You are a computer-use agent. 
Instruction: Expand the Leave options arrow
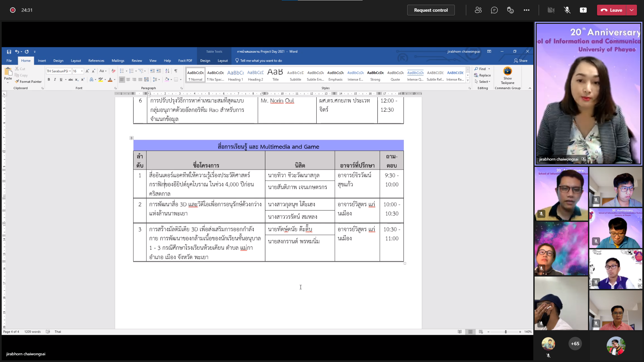[x=632, y=10]
